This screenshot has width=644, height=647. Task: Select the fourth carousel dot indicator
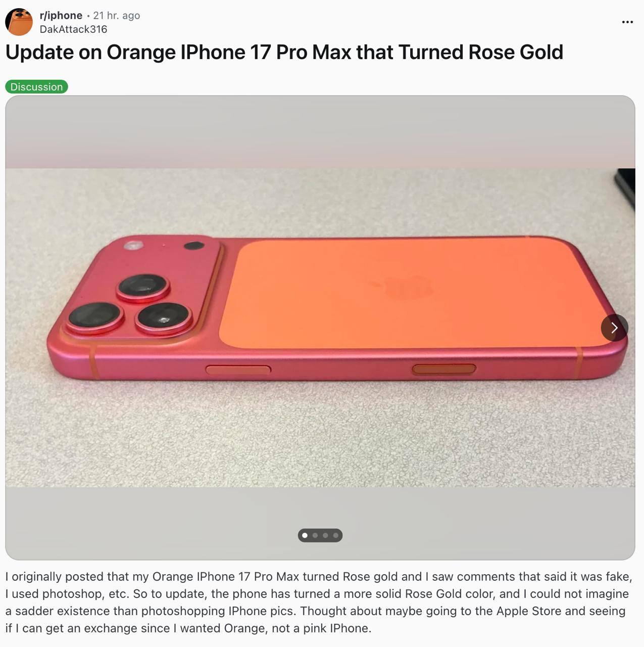(x=335, y=535)
